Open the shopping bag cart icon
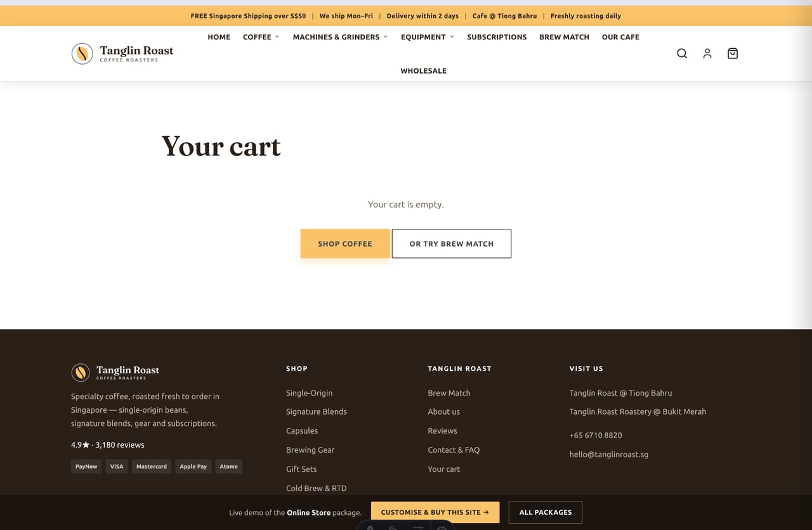The image size is (812, 530). click(x=733, y=54)
